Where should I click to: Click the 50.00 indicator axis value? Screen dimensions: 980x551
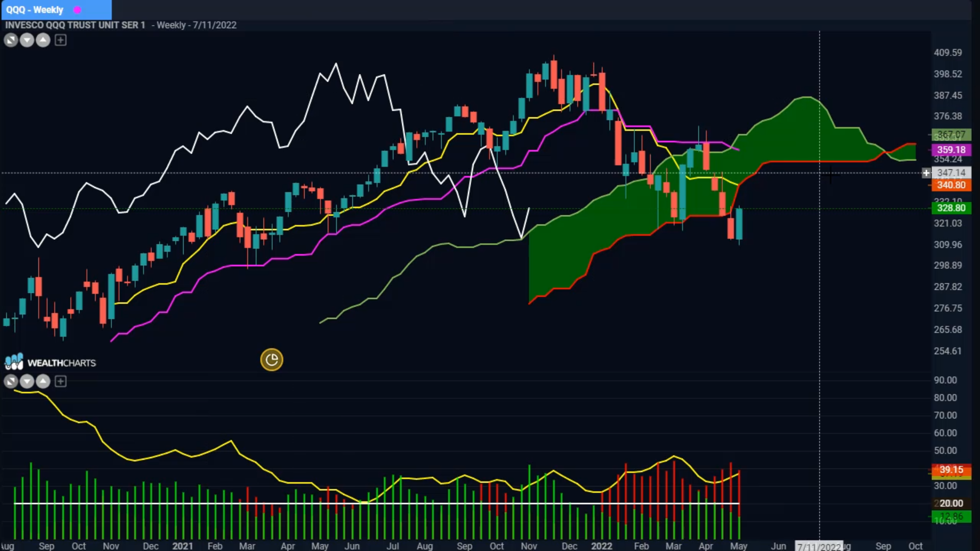(x=945, y=450)
